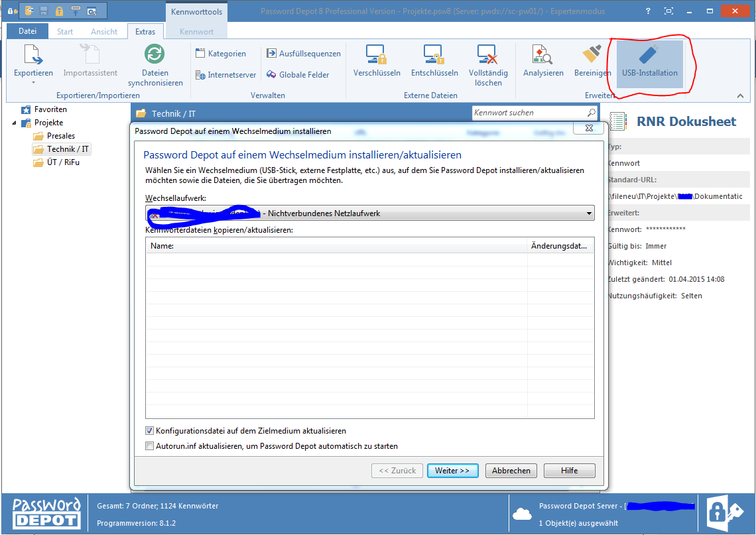
Task: Open Ausfüllsequenzen
Action: pos(304,54)
